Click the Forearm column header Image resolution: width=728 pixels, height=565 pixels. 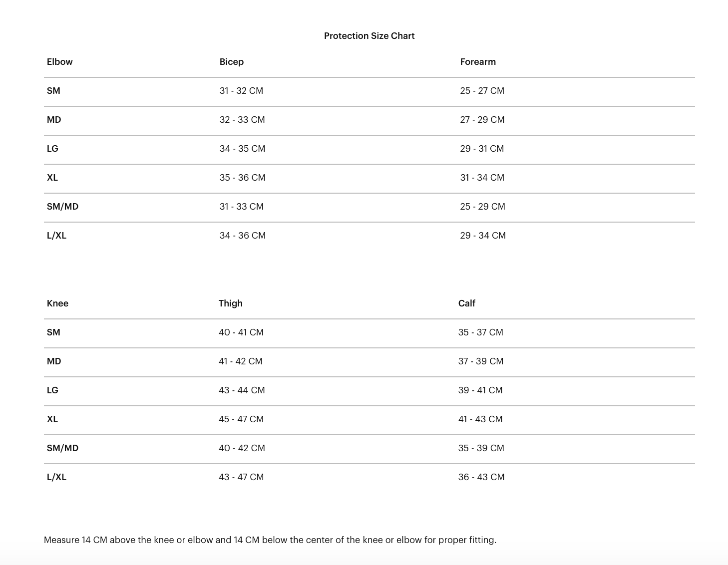pyautogui.click(x=478, y=62)
